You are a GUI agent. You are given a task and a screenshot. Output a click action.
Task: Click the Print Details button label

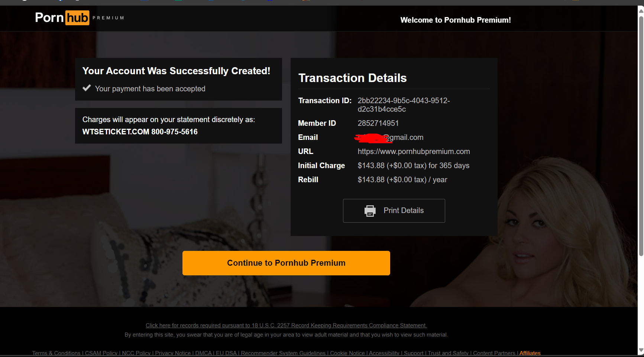click(x=404, y=211)
